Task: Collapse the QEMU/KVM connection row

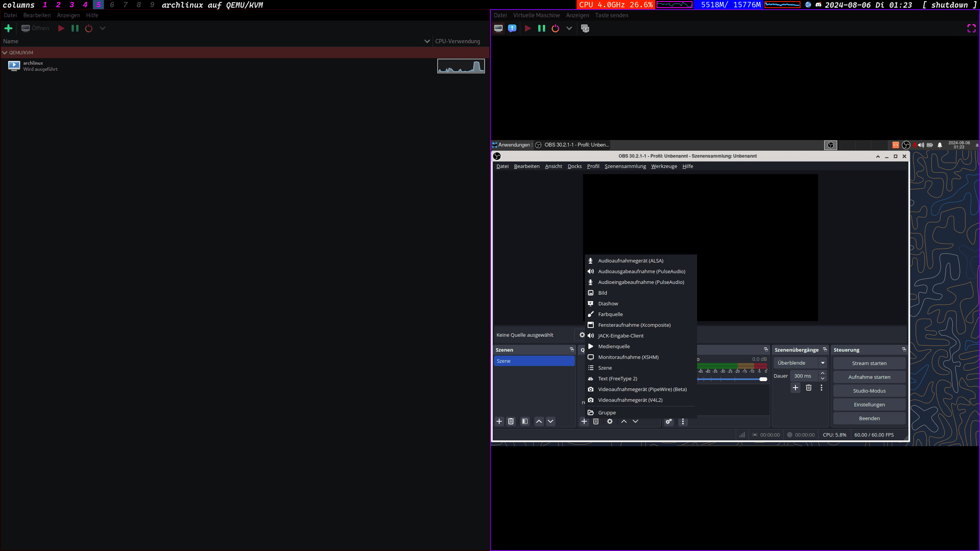Action: click(5, 52)
